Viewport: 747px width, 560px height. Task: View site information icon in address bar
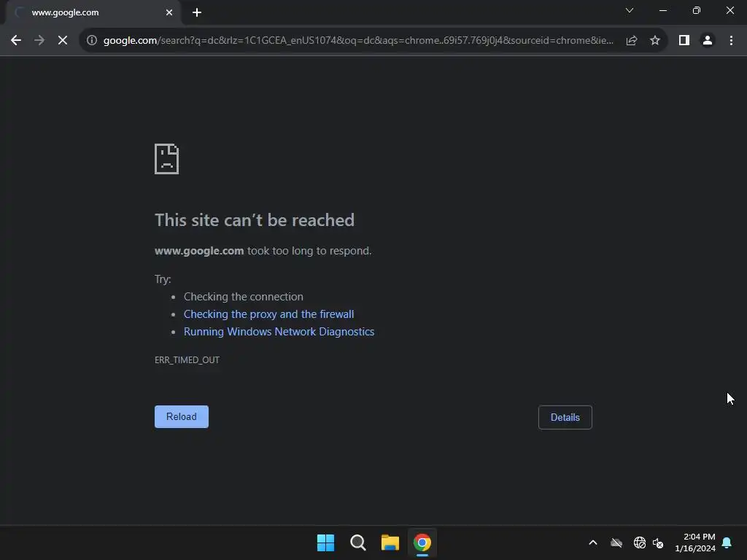coord(92,41)
